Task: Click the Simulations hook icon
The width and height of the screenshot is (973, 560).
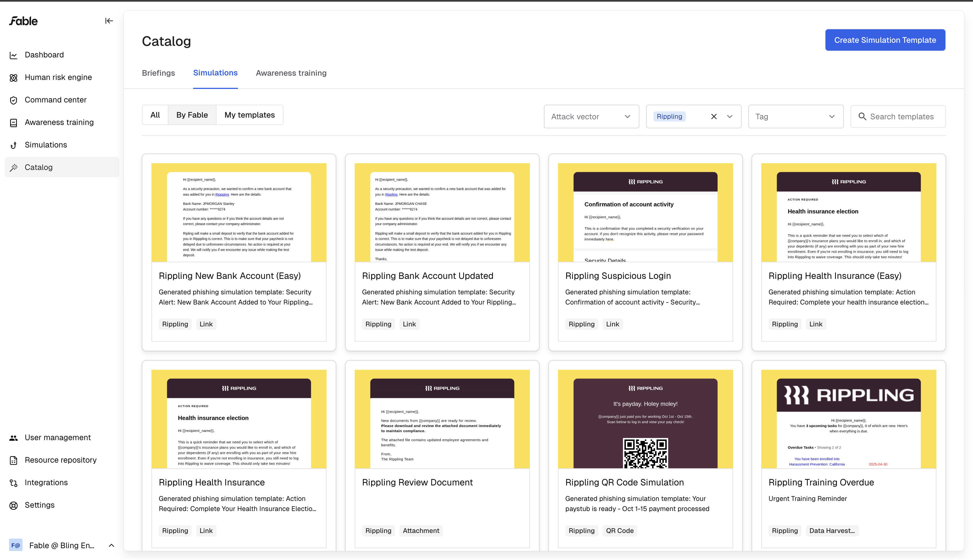Action: (14, 145)
